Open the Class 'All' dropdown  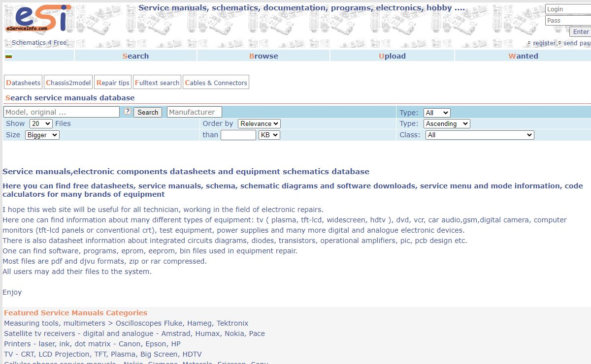tap(480, 135)
